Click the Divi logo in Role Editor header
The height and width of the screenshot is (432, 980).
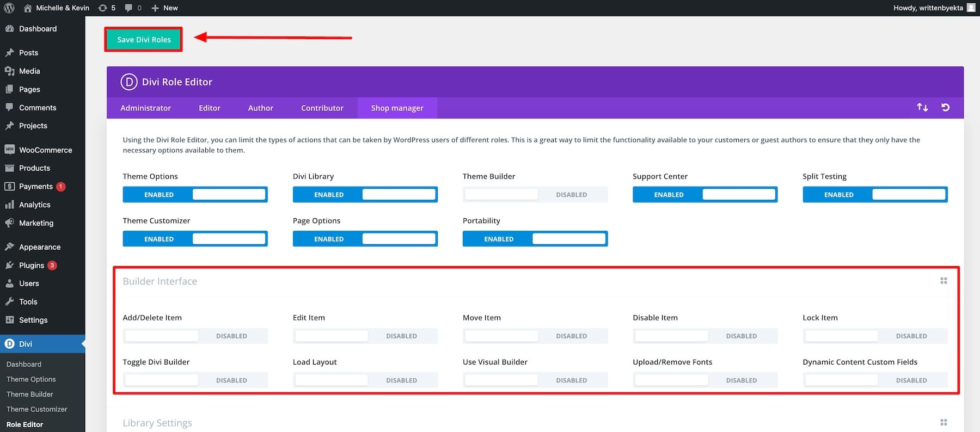tap(128, 82)
